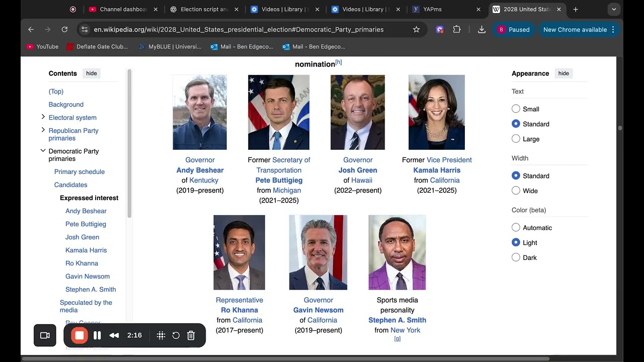Select Large text size
The image size is (644, 362).
click(x=516, y=139)
